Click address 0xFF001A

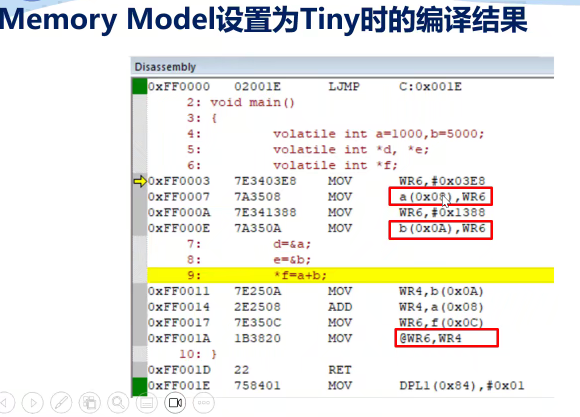pos(179,339)
